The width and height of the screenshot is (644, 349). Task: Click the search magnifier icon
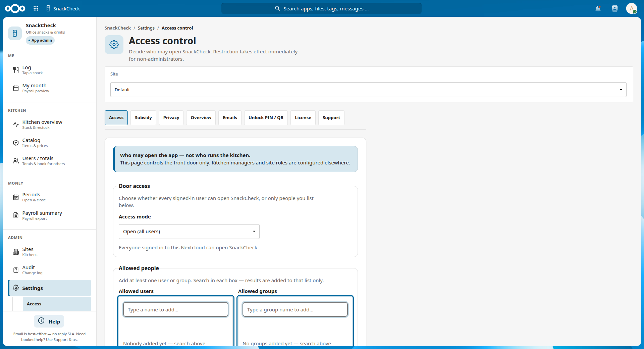pyautogui.click(x=277, y=8)
